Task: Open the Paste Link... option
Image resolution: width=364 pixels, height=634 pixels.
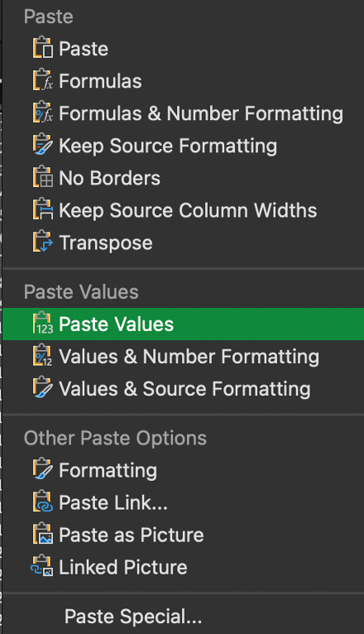Action: 183,502
